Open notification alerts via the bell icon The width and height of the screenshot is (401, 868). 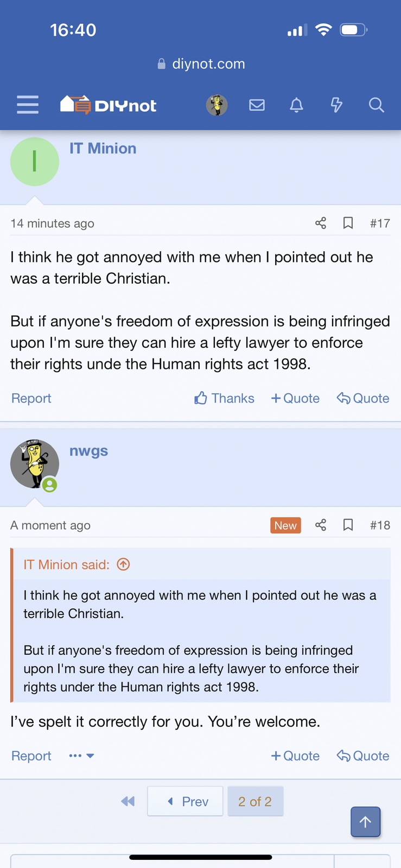click(x=296, y=105)
